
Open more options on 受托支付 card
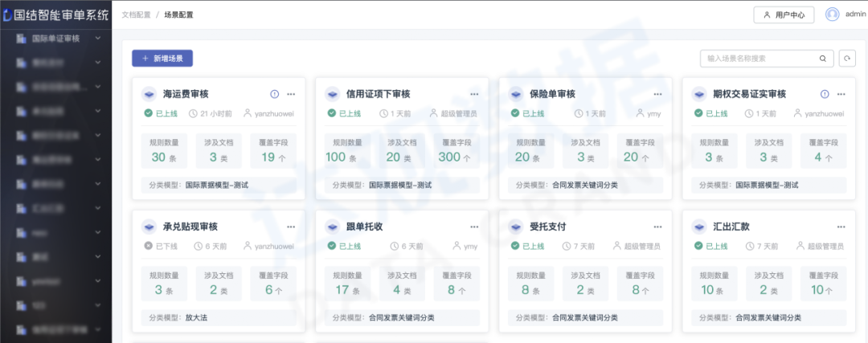coord(657,227)
